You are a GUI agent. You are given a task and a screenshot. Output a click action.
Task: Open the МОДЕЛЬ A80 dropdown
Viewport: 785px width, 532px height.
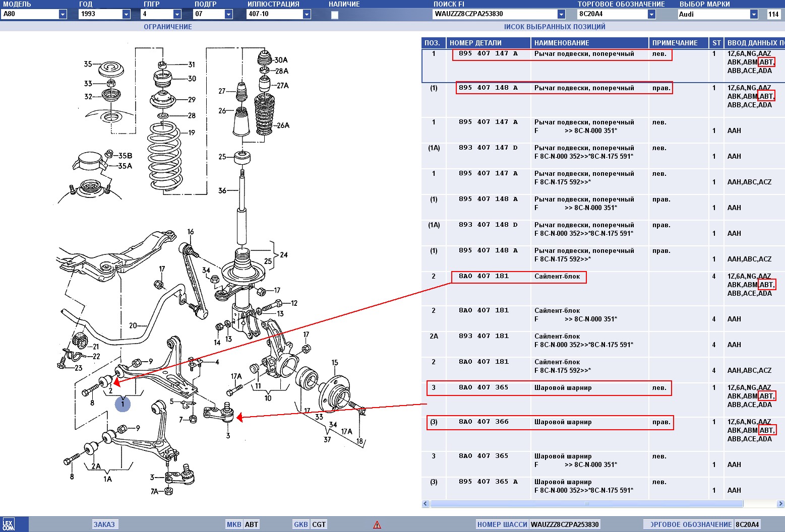tap(63, 14)
